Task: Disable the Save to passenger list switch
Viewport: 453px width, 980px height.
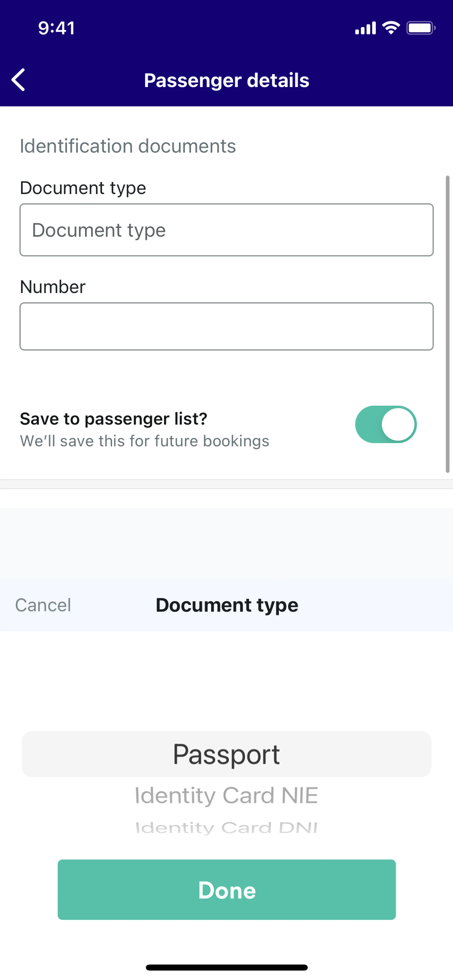Action: pyautogui.click(x=386, y=424)
